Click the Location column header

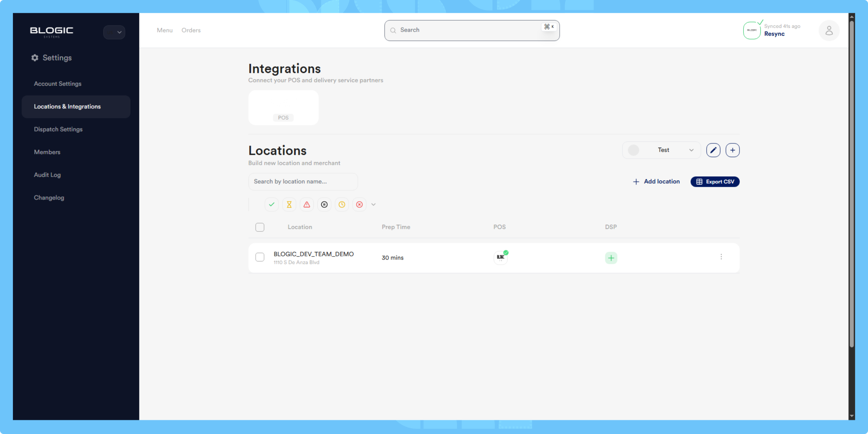coord(300,227)
